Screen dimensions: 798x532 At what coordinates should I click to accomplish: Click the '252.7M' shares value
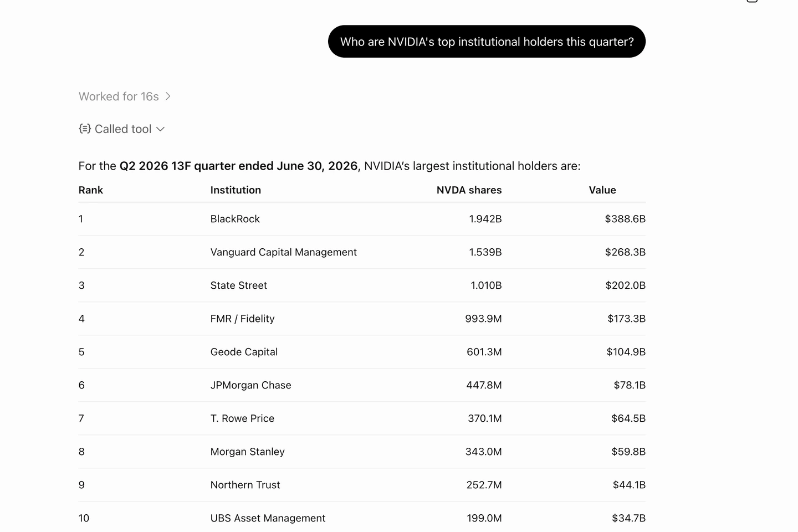pyautogui.click(x=484, y=485)
